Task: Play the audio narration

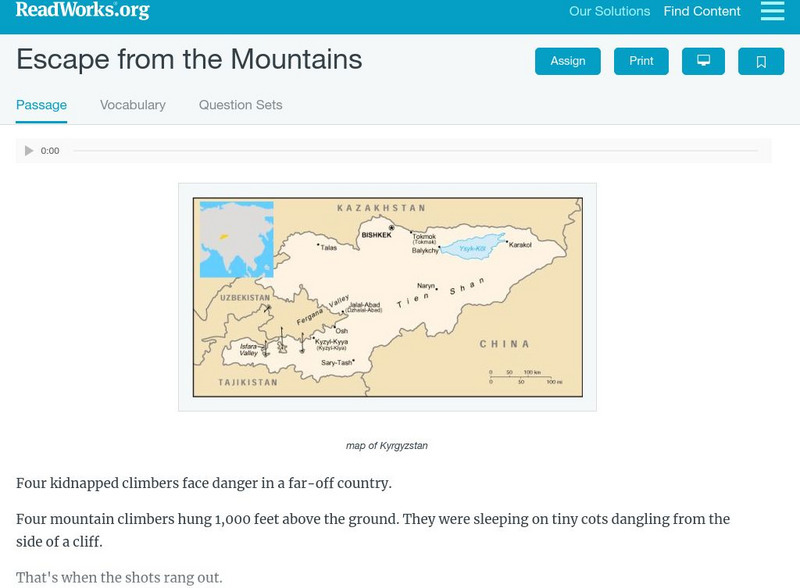Action: pyautogui.click(x=27, y=151)
